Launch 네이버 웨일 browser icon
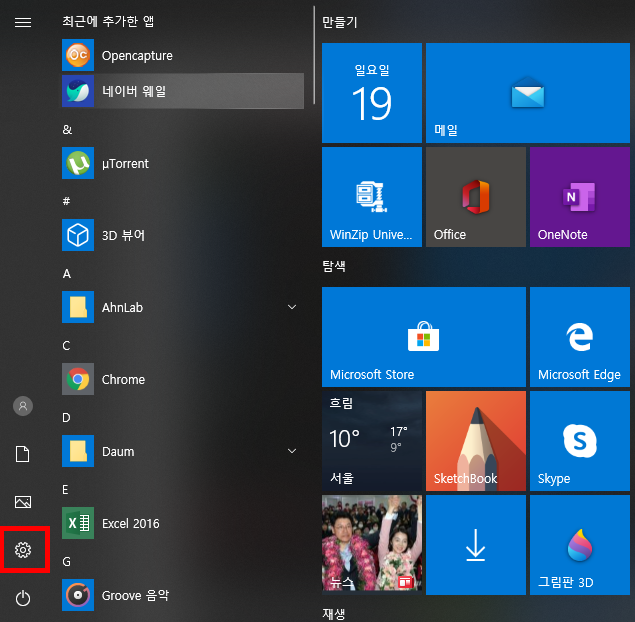 (x=78, y=91)
